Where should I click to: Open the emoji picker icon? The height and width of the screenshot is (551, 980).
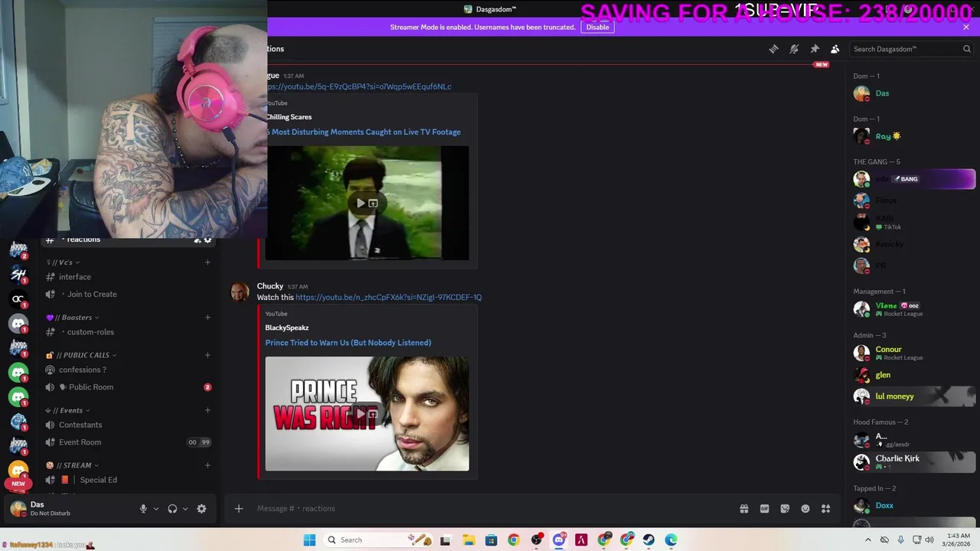pyautogui.click(x=805, y=509)
